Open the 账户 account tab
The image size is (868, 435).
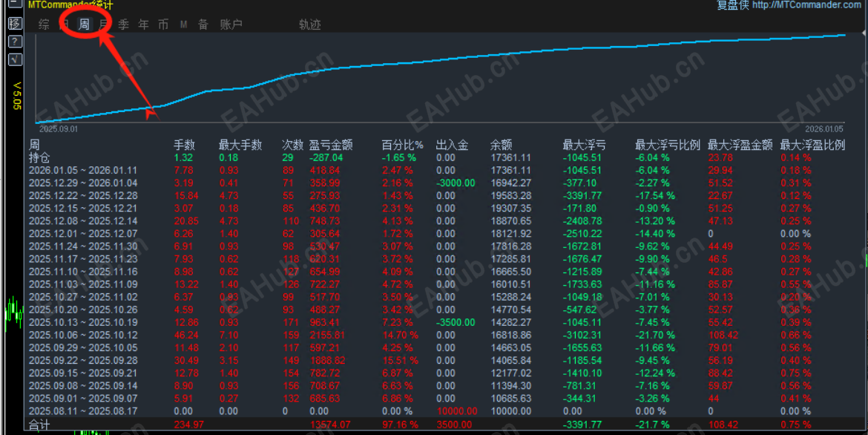coord(231,24)
